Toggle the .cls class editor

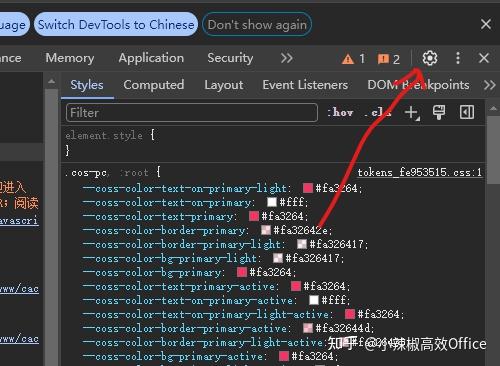pyautogui.click(x=378, y=113)
